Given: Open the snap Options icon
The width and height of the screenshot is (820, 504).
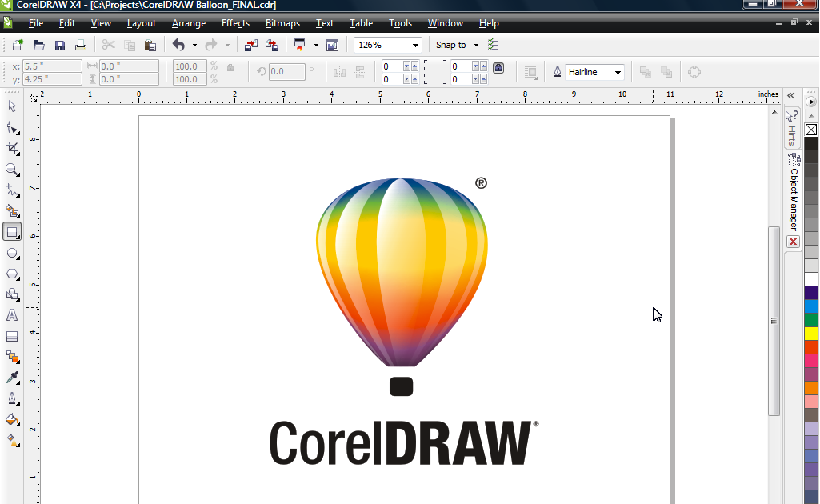Looking at the screenshot, I should click(493, 45).
